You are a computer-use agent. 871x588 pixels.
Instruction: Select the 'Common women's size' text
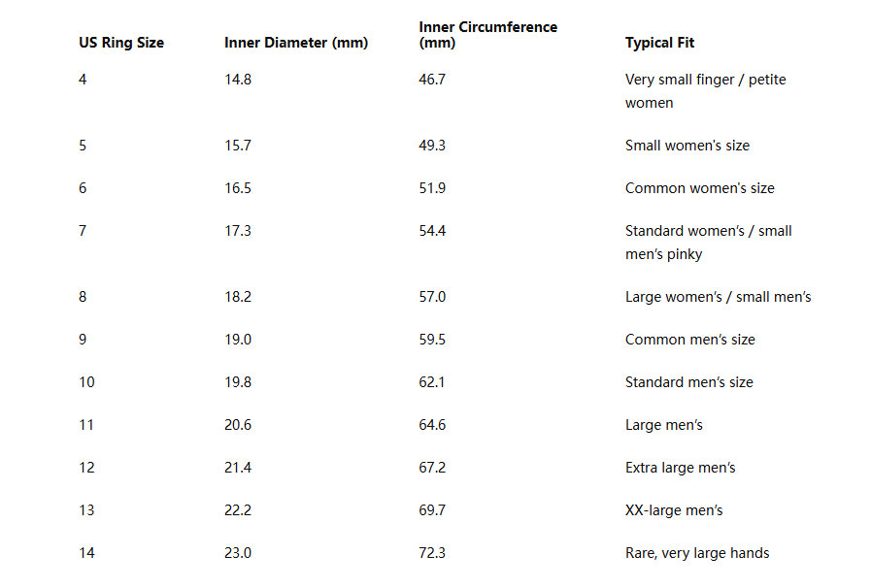point(699,188)
